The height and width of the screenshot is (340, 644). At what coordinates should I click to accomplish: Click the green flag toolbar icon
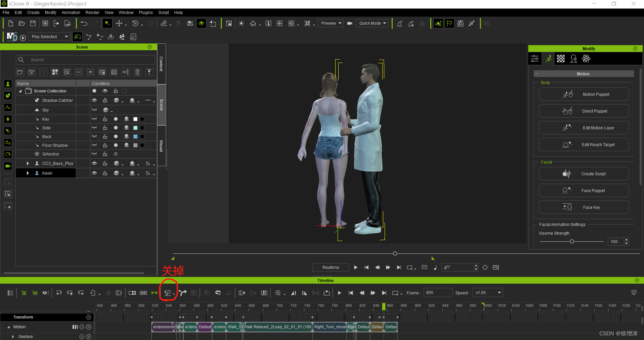pyautogui.click(x=449, y=23)
